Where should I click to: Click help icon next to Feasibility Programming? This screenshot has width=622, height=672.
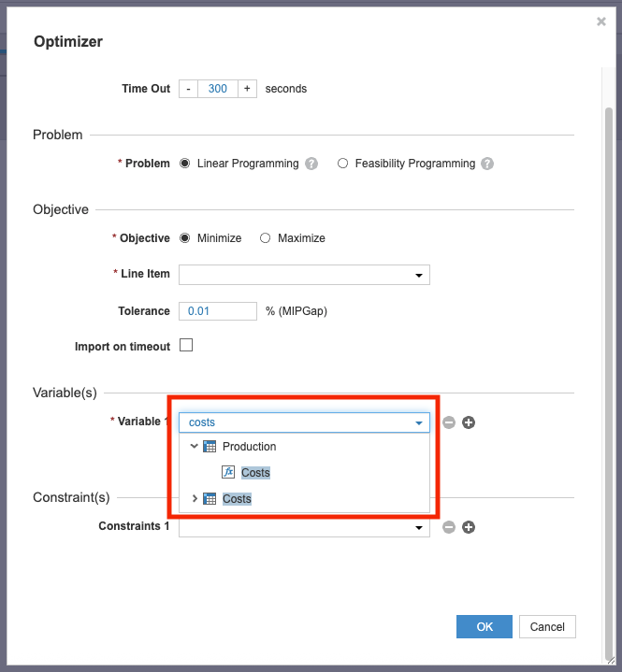pyautogui.click(x=487, y=164)
